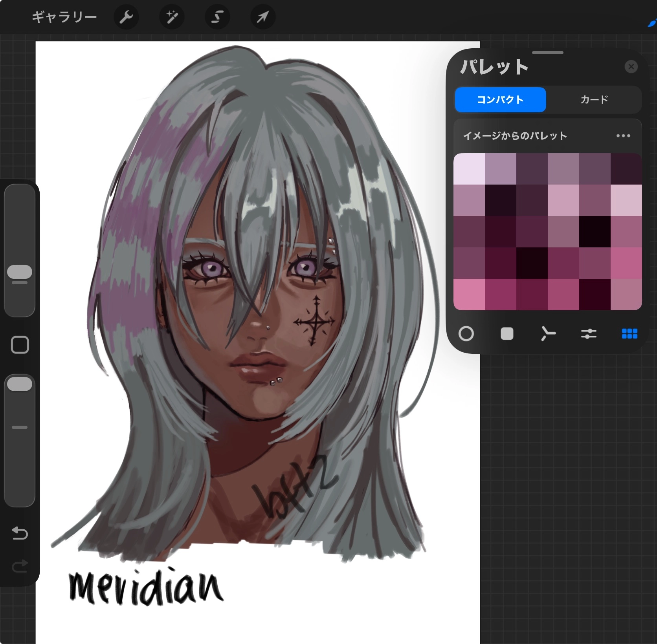Tap the Undo arrow in sidebar
The image size is (657, 644).
point(20,533)
